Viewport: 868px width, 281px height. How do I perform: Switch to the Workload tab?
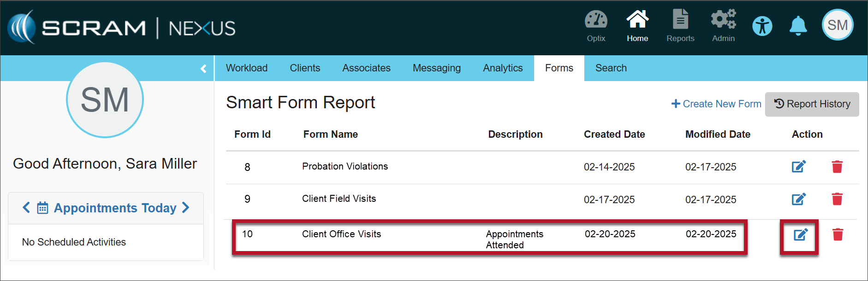coord(247,68)
